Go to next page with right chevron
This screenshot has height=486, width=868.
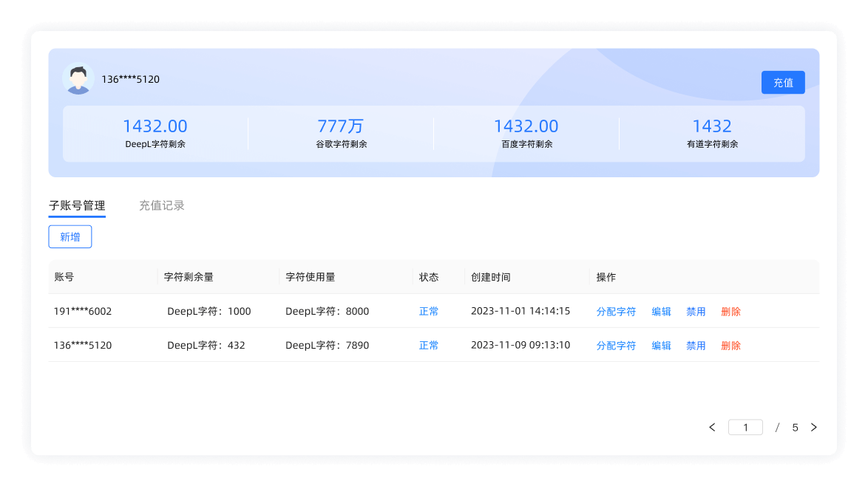(814, 427)
